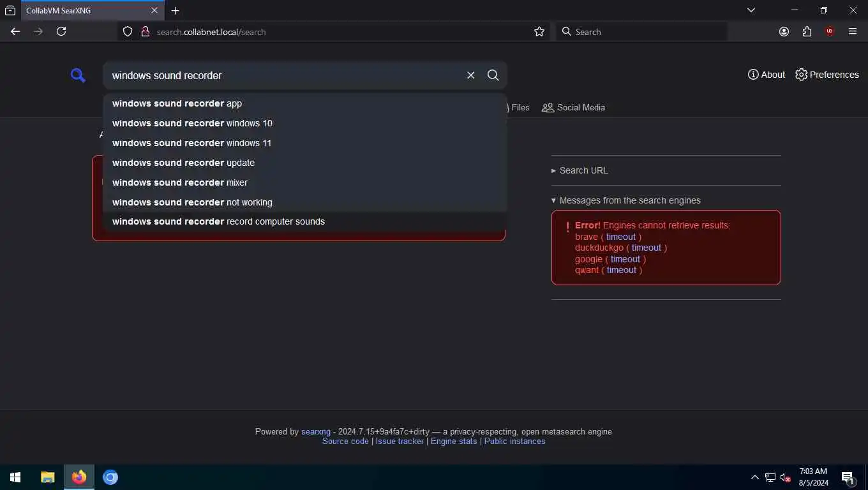Collapse Messages from the search engines
Screen dimensions: 868x490
point(626,200)
